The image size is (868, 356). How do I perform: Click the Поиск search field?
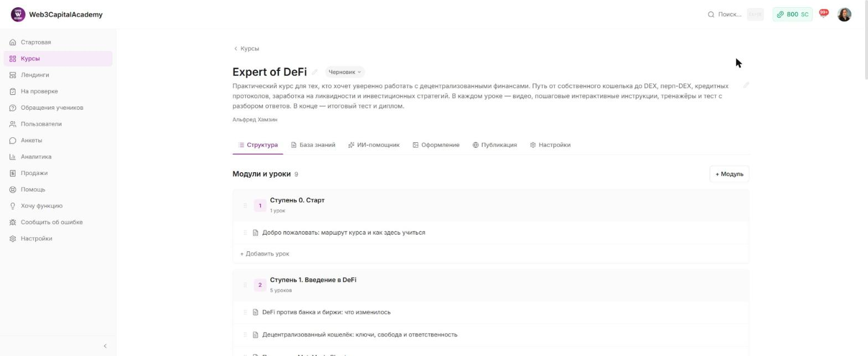coord(735,14)
